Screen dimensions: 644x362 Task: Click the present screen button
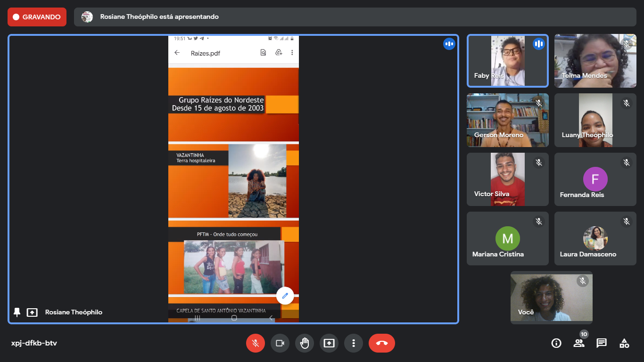(329, 343)
